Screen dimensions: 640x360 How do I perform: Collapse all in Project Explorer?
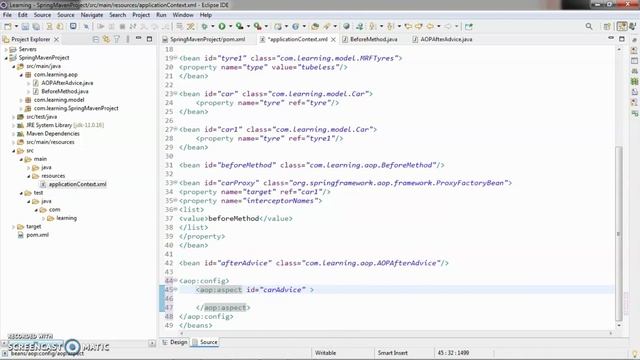[x=96, y=39]
